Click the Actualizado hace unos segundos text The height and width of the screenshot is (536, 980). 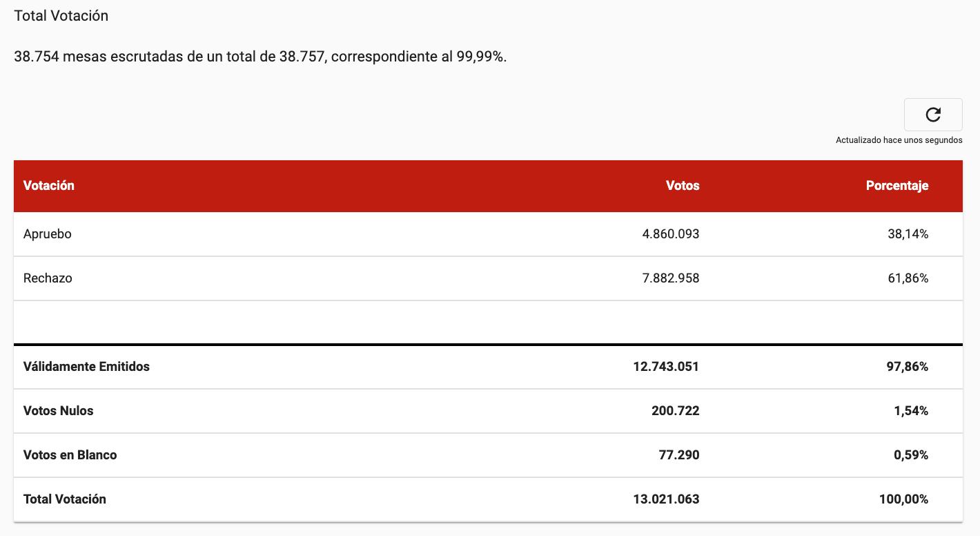899,140
